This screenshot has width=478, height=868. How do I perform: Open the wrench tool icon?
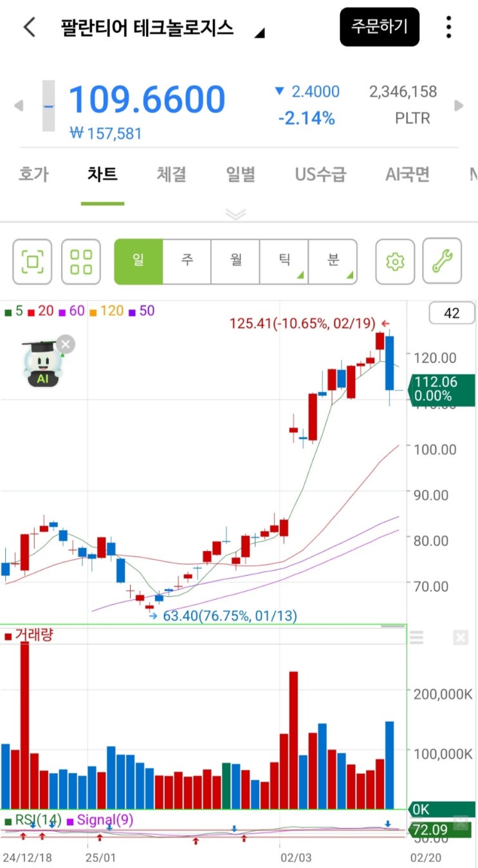(442, 261)
